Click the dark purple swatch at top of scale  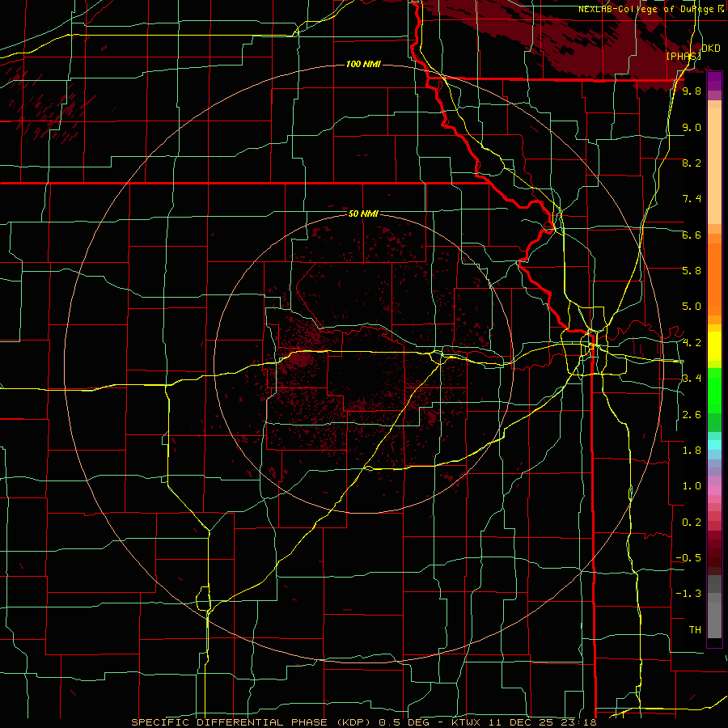tap(714, 77)
